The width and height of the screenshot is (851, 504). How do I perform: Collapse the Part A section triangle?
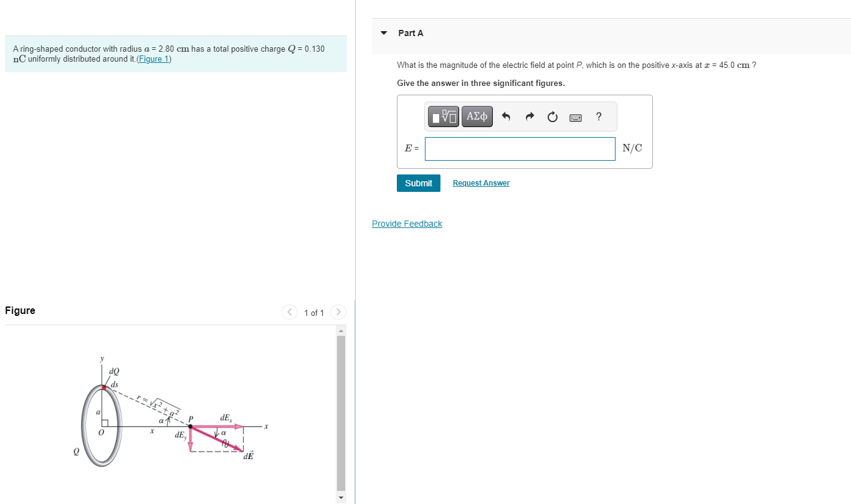pos(383,33)
